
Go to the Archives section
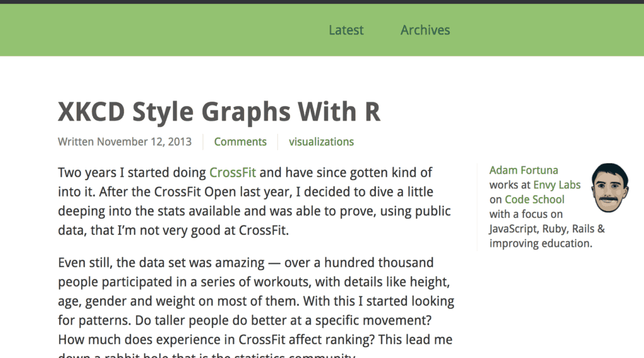point(425,30)
